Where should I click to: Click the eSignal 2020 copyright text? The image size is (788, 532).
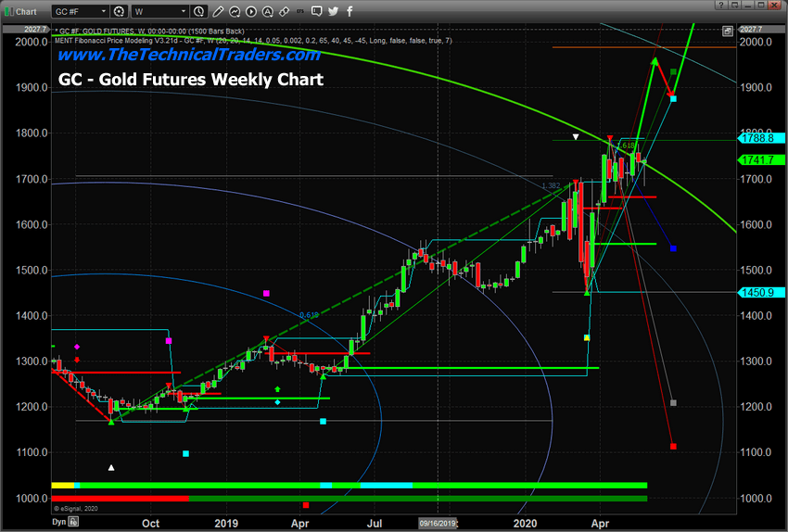click(76, 509)
